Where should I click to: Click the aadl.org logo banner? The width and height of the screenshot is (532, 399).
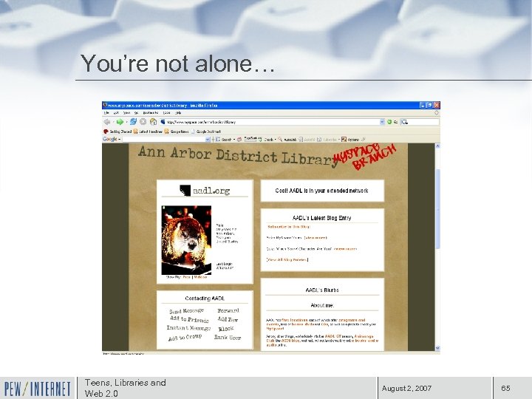point(205,191)
